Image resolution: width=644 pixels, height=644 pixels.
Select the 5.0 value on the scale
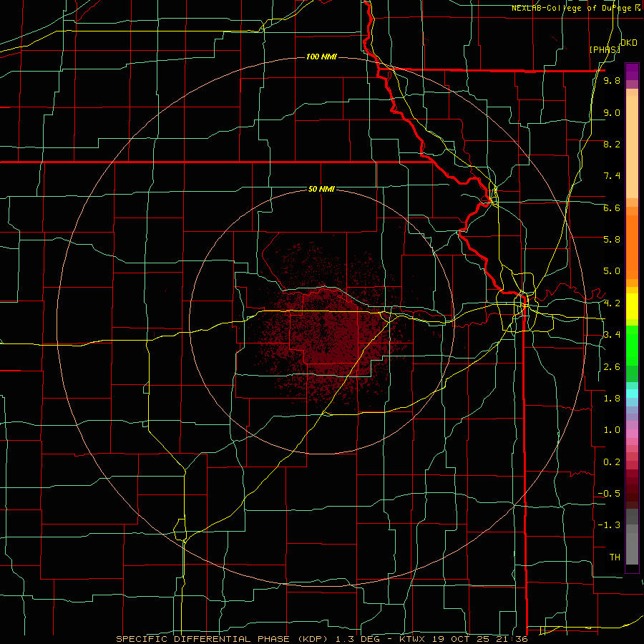click(x=612, y=271)
